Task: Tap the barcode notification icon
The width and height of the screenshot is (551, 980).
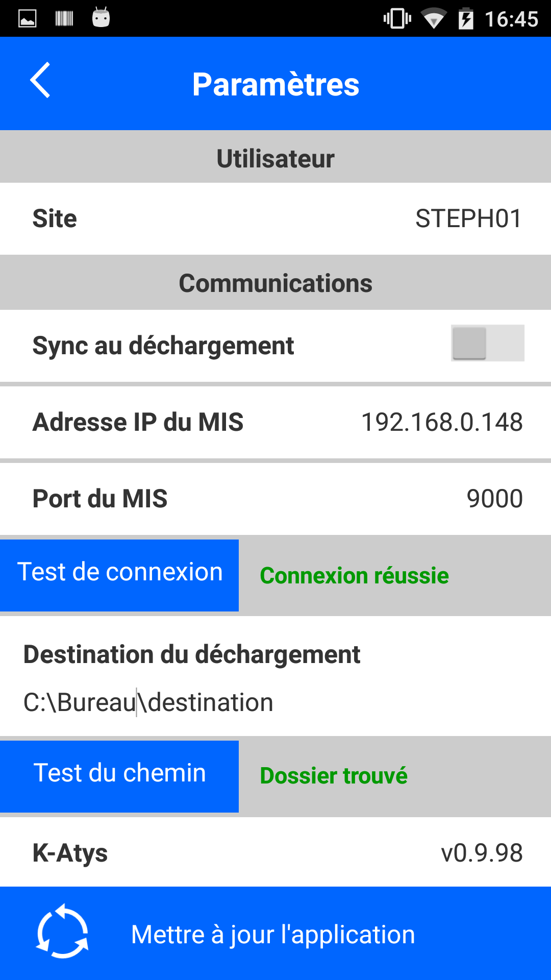Action: click(x=64, y=19)
